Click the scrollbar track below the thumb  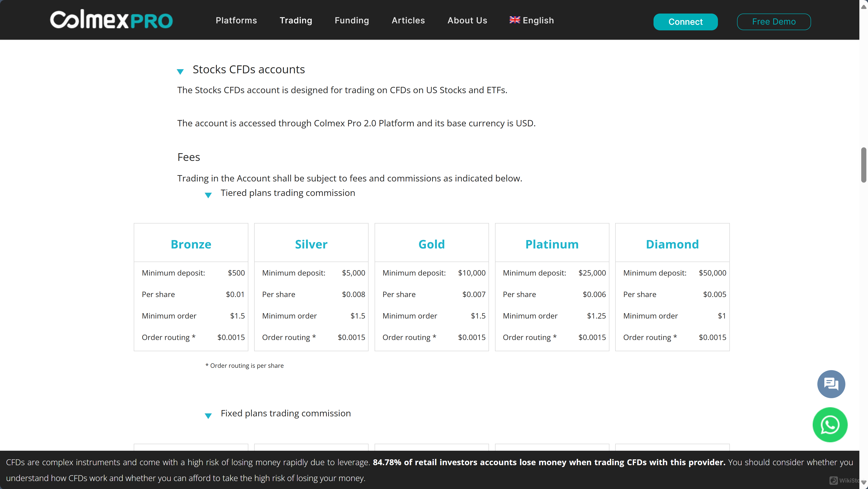coord(864,304)
